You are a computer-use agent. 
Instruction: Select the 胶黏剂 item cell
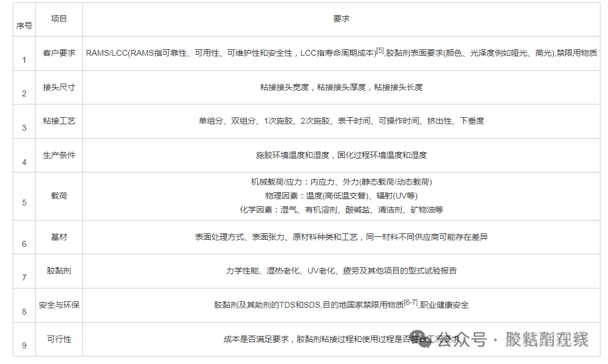point(59,271)
